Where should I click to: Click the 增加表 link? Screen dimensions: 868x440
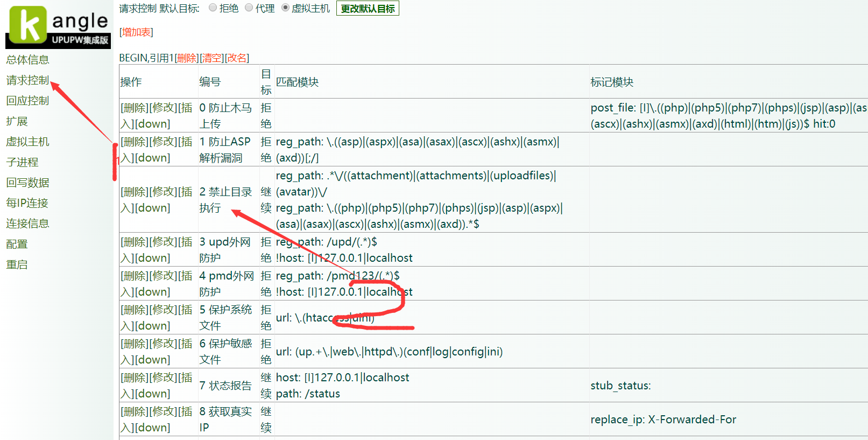pos(136,32)
